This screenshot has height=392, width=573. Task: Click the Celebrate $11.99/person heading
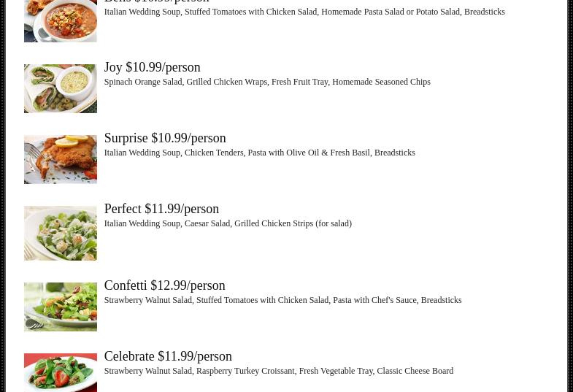168,356
